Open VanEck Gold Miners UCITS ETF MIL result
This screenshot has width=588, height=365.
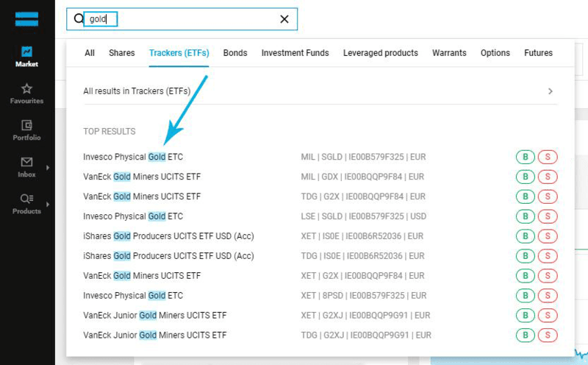coord(142,177)
